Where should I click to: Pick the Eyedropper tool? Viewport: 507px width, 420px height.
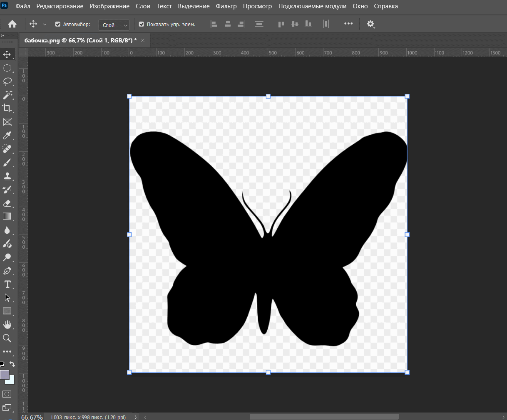tap(7, 136)
